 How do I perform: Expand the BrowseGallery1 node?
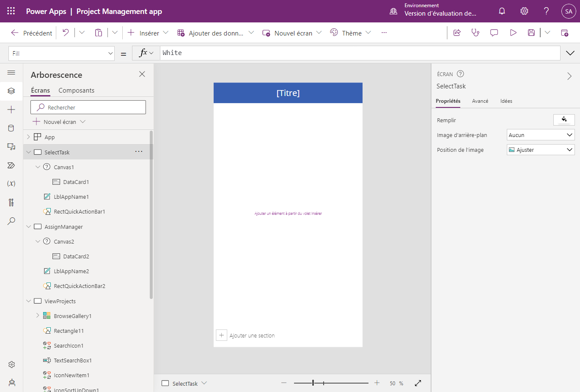pyautogui.click(x=38, y=316)
